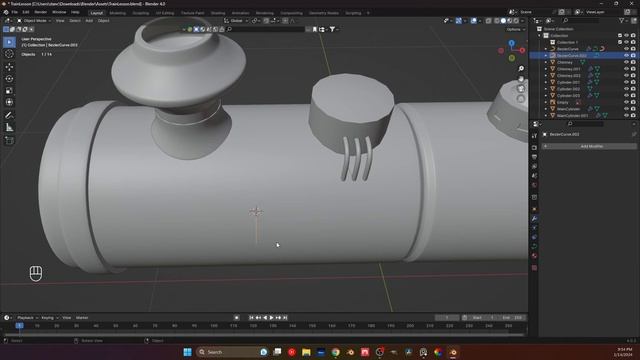Click the Empty object icon in outliner

[553, 102]
